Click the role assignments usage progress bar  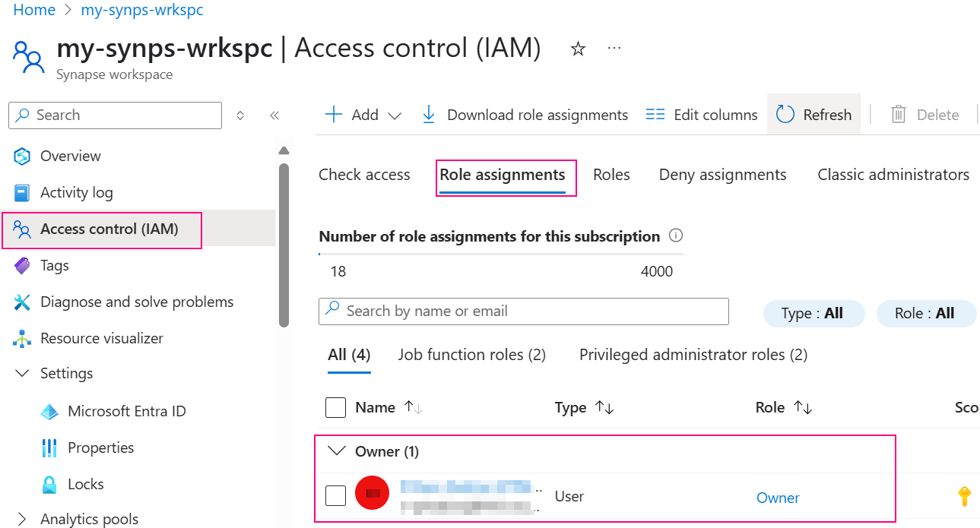click(501, 254)
